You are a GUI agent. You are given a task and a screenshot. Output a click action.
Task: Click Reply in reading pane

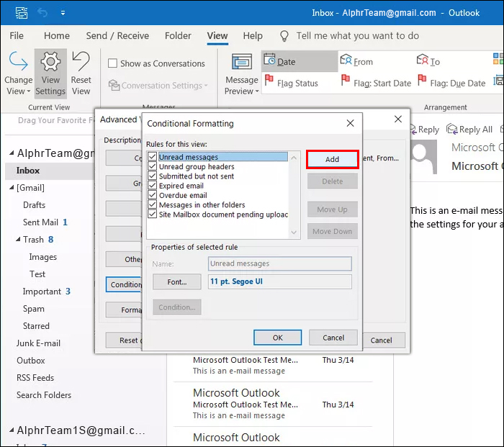[425, 130]
